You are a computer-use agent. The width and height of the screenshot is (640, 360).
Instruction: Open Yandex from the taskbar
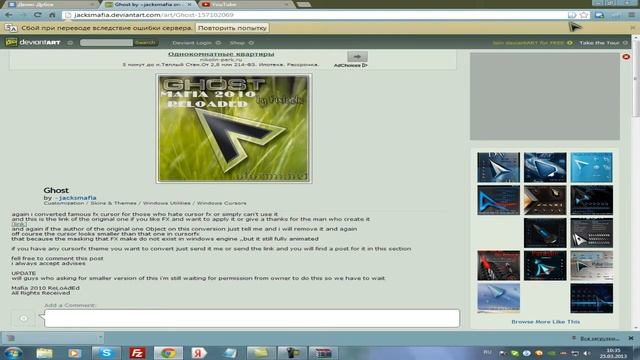click(x=199, y=353)
